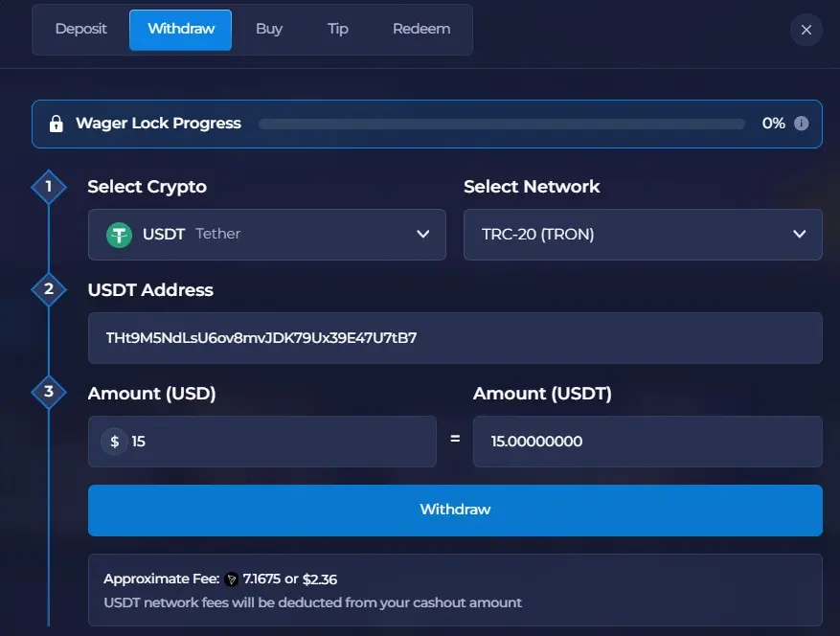Viewport: 840px width, 636px height.
Task: Click the 'Wager Lock Progress' label
Action: click(158, 124)
